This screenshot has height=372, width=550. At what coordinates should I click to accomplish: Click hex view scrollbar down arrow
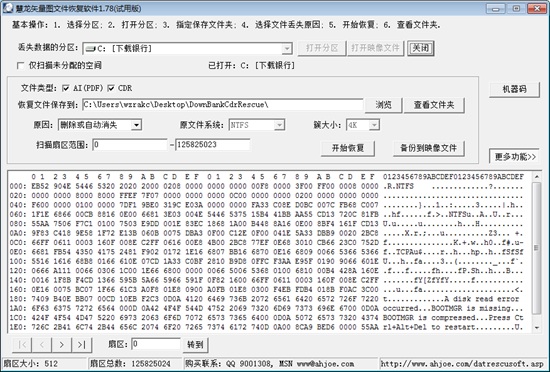[536, 328]
